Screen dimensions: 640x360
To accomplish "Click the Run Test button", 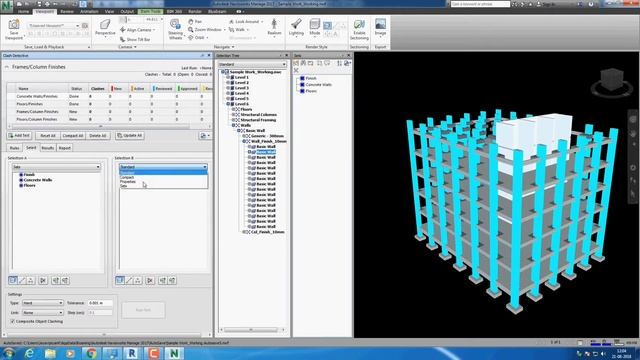I will [143, 310].
